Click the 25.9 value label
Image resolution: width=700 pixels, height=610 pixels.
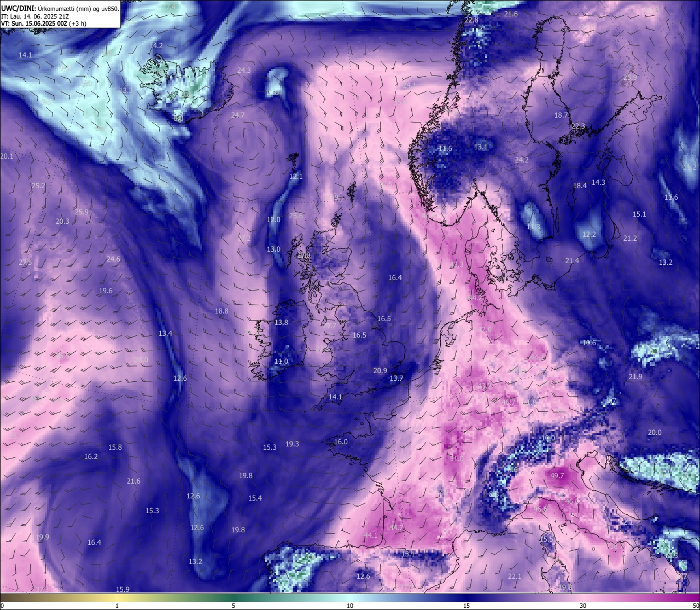tap(81, 212)
